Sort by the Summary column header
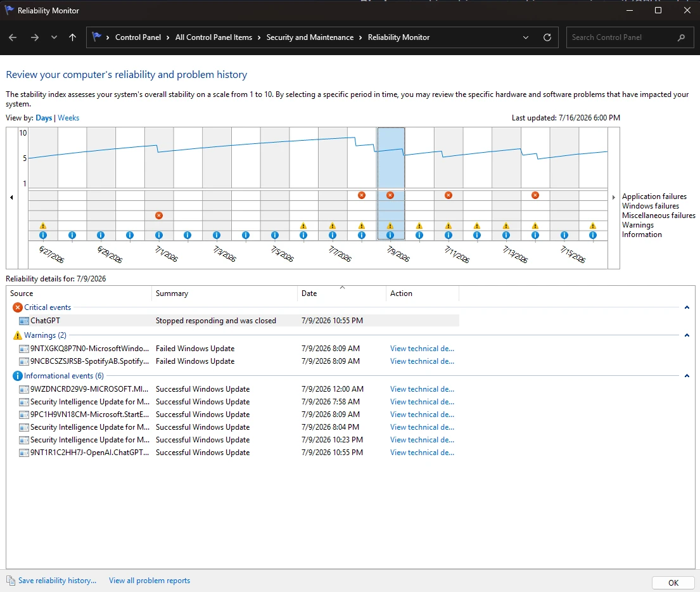This screenshot has height=592, width=700. point(224,293)
